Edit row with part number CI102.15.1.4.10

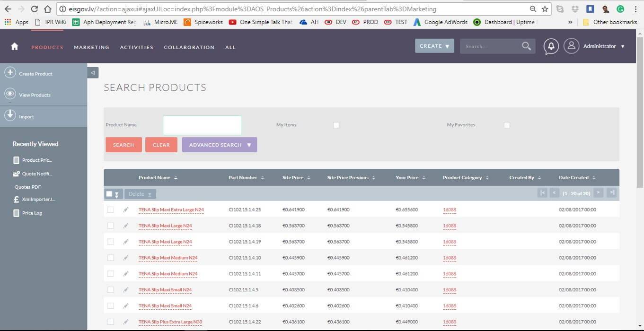[125, 258]
